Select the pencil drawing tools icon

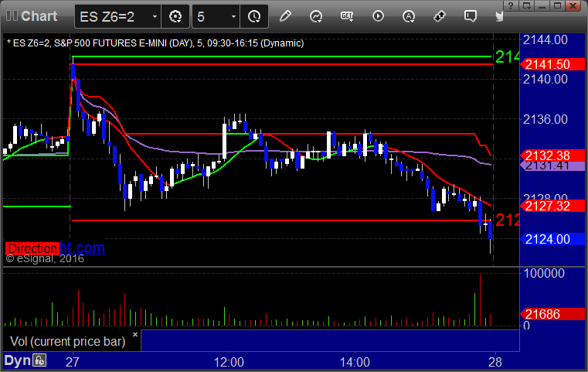(285, 16)
